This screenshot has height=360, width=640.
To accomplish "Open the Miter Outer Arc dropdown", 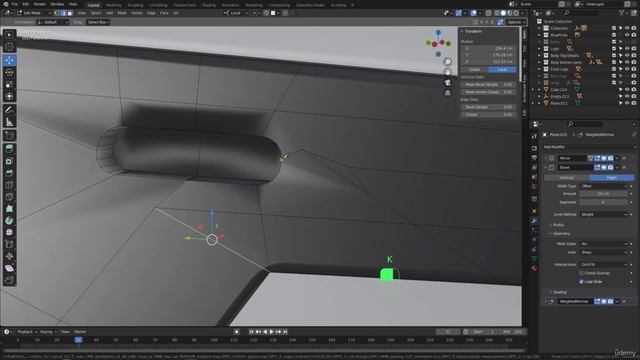I will click(603, 244).
